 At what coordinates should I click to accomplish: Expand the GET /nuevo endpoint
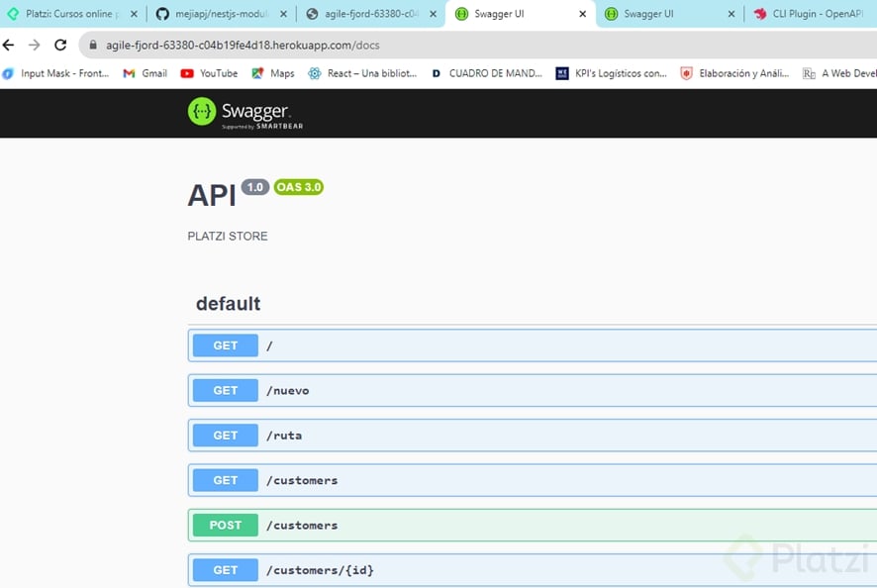coord(532,390)
